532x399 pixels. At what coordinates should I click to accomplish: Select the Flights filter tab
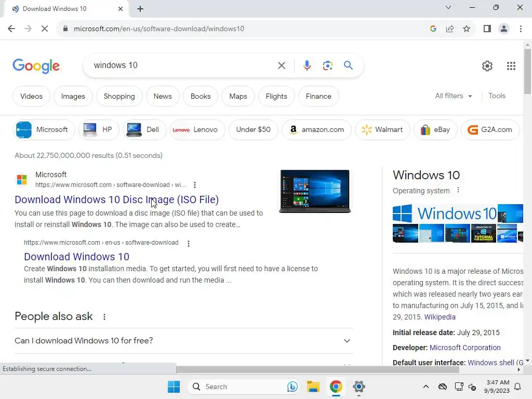(276, 96)
